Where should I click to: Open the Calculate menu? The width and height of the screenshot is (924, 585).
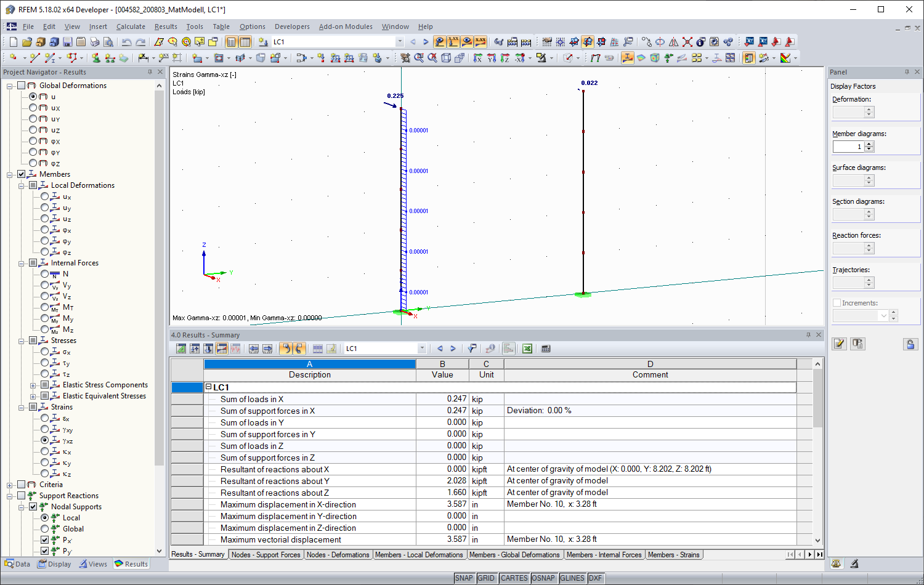pos(130,26)
